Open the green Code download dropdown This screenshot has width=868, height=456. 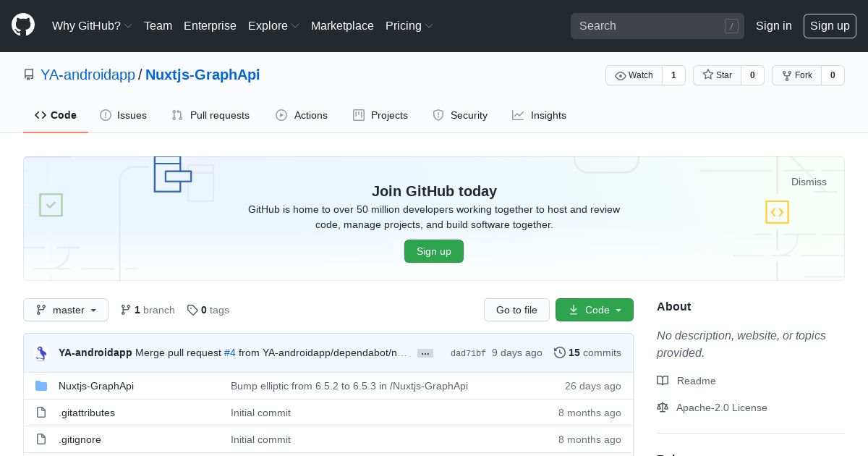(x=595, y=310)
